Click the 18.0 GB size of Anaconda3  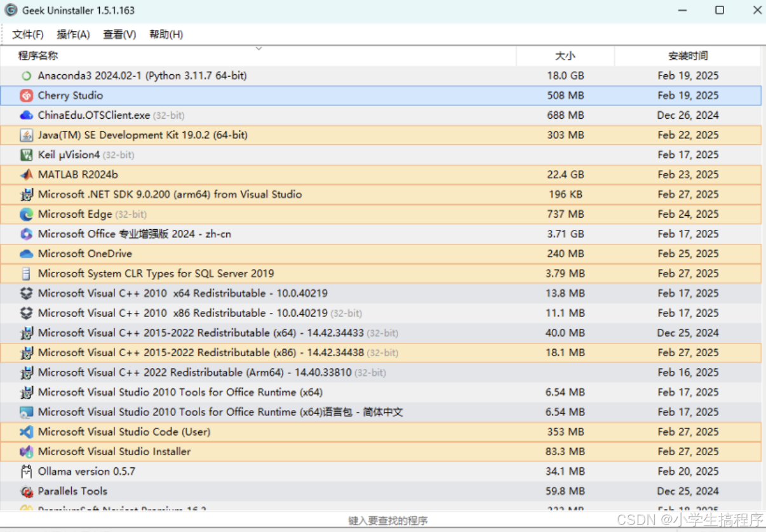click(565, 76)
